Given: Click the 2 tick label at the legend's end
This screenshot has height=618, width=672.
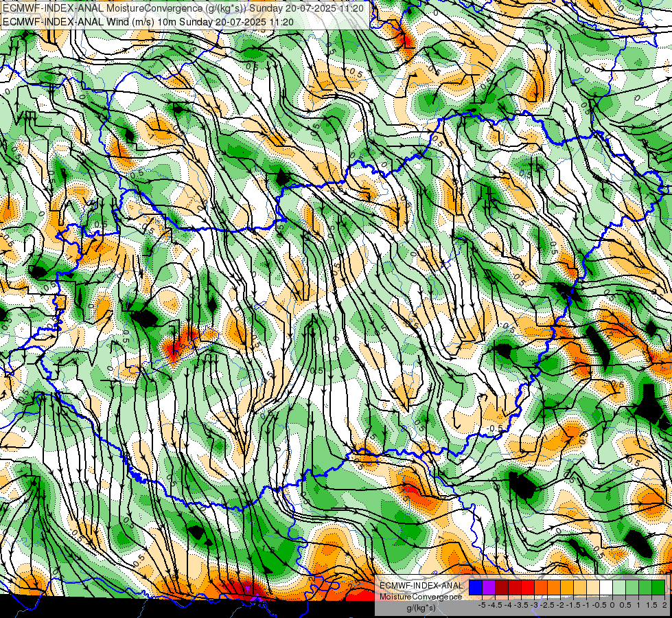Looking at the screenshot, I should (x=664, y=605).
